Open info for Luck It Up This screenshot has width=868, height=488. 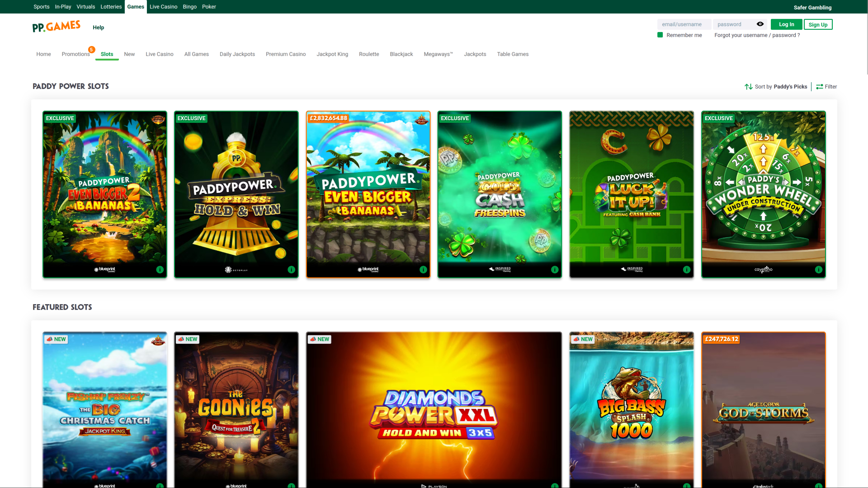[x=686, y=270]
